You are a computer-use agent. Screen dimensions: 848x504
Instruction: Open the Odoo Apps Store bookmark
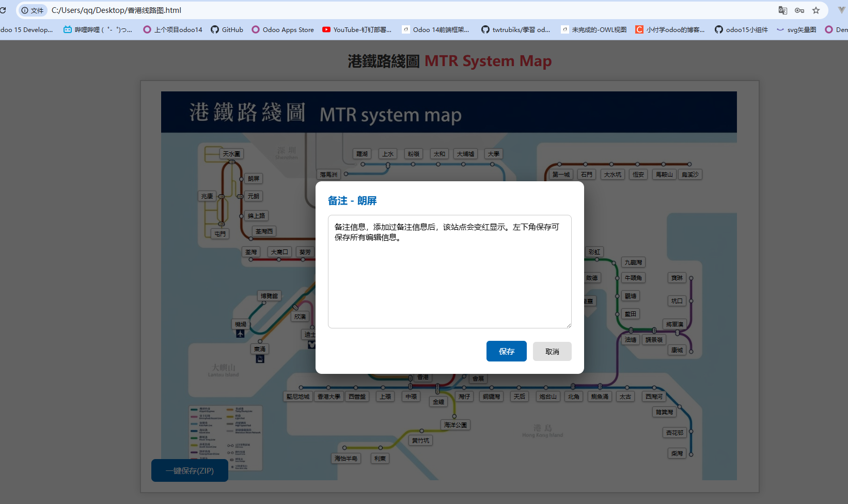coord(283,30)
